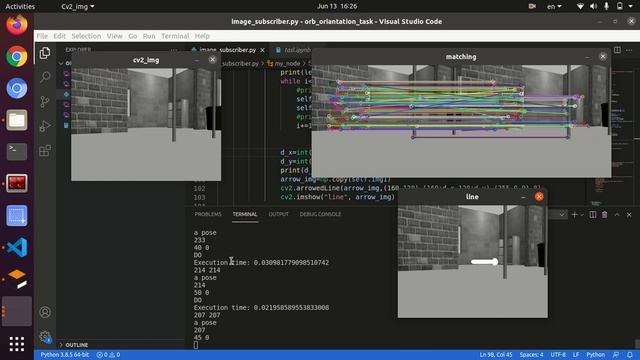Open the Manage gear settings icon
This screenshot has width=640, height=360.
(45, 337)
